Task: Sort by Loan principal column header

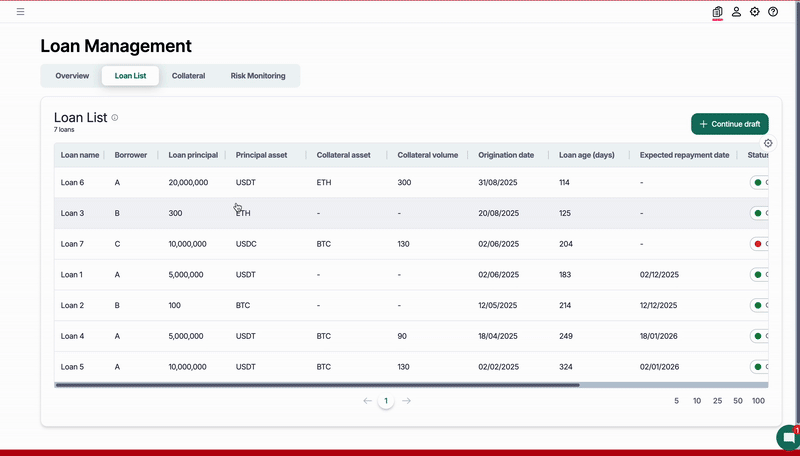Action: click(x=193, y=155)
